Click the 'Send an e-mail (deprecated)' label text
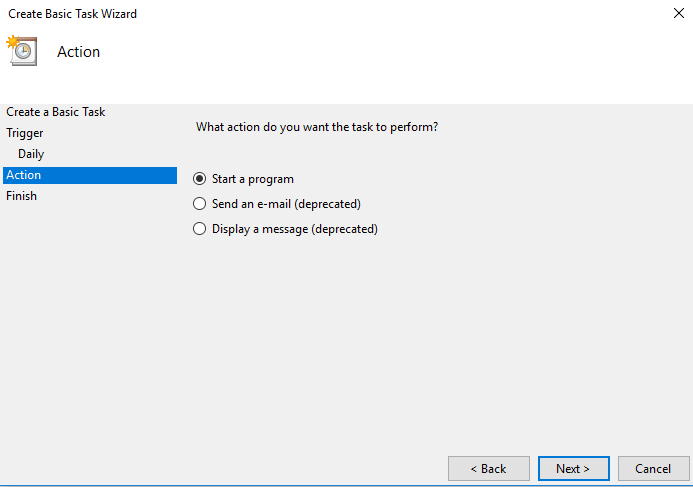The height and width of the screenshot is (487, 693). coord(286,204)
